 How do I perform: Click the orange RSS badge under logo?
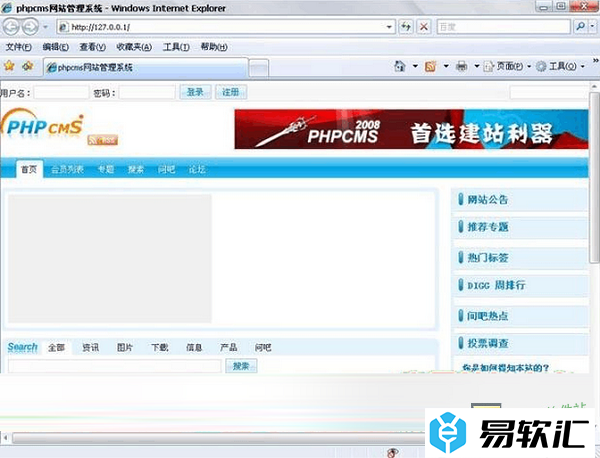tap(102, 140)
